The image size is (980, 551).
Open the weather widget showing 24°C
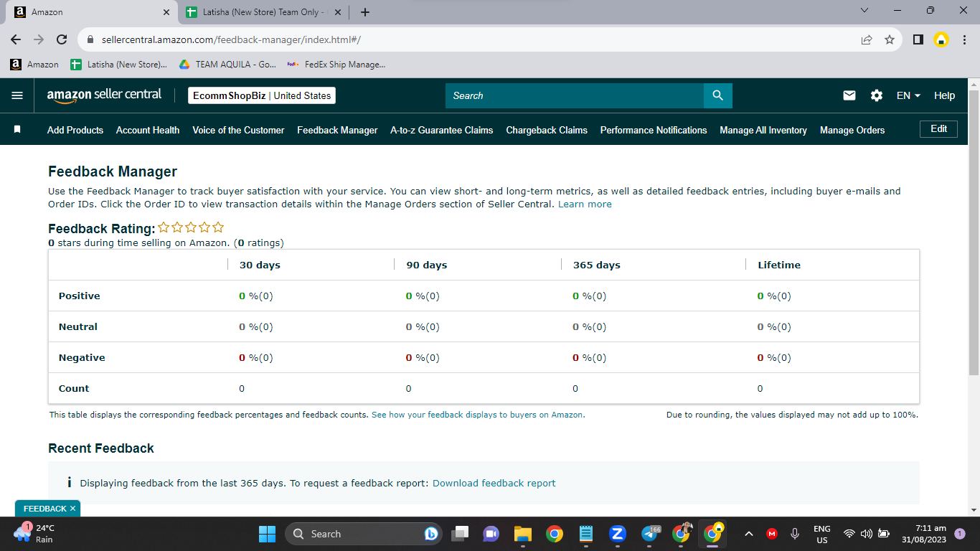pyautogui.click(x=35, y=534)
